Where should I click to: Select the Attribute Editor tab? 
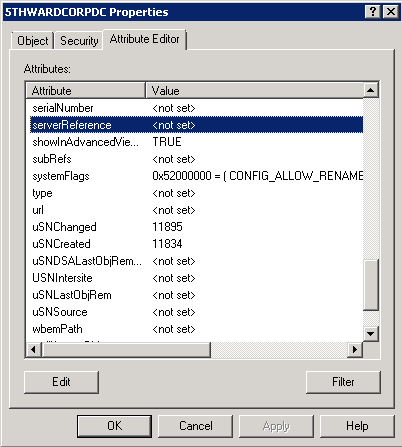145,39
